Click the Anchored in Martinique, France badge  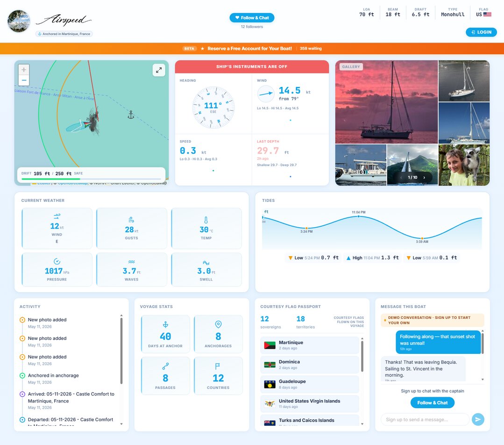tap(64, 34)
